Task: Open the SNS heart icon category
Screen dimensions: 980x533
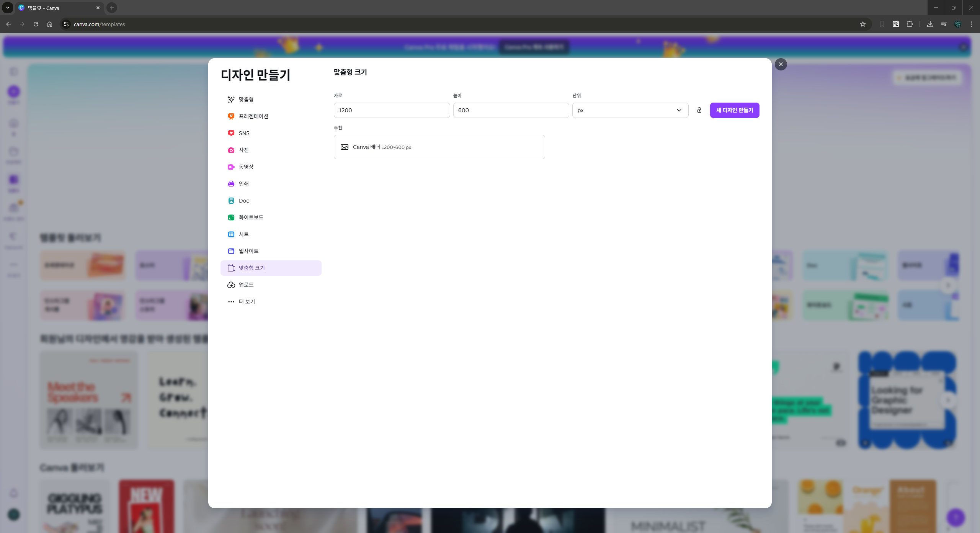Action: point(231,133)
